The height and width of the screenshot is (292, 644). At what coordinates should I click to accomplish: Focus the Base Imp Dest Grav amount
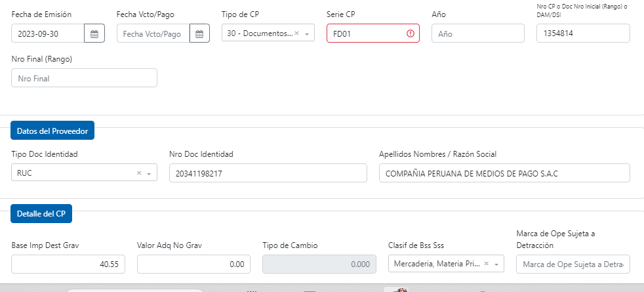coord(69,264)
